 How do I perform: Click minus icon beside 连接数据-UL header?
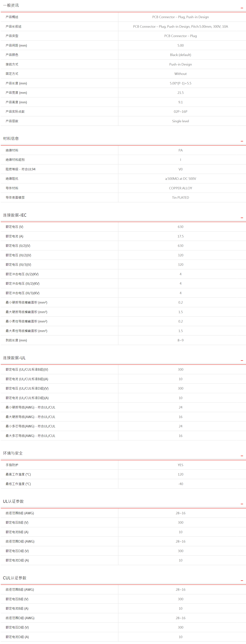(241, 361)
